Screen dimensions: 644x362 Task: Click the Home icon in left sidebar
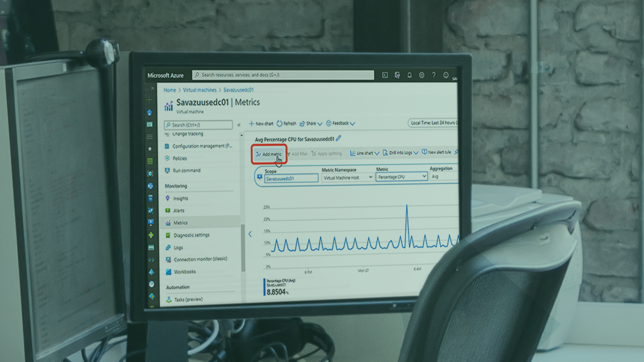[x=149, y=112]
